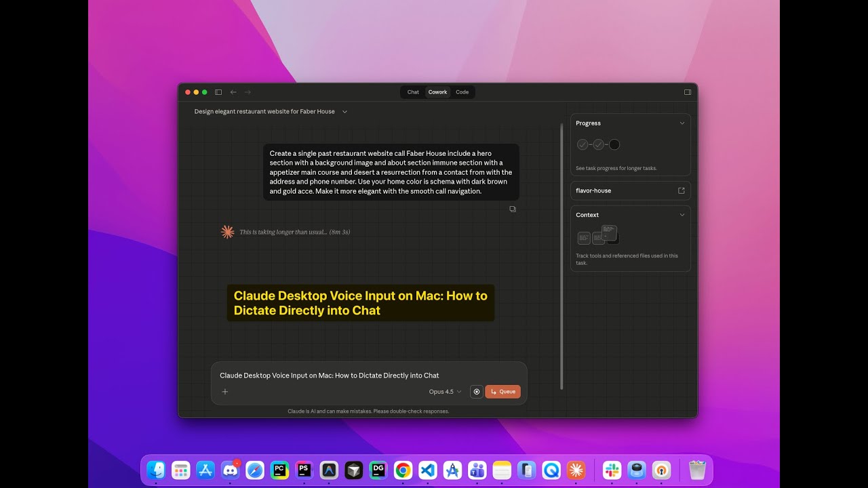Viewport: 868px width, 488px height.
Task: Go back with the left arrow icon
Action: pos(233,92)
